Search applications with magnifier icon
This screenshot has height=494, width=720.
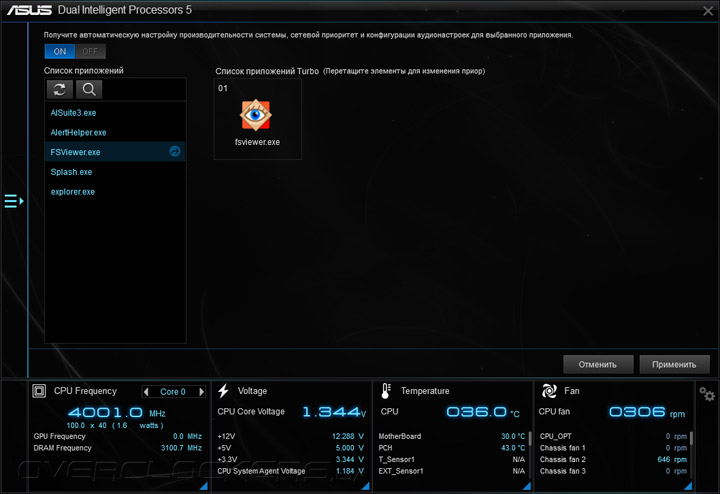click(x=89, y=90)
